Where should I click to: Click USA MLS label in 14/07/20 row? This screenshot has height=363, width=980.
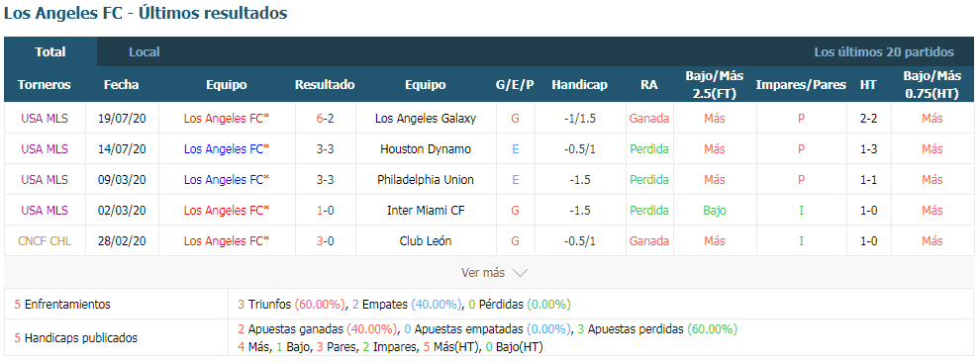coord(45,148)
